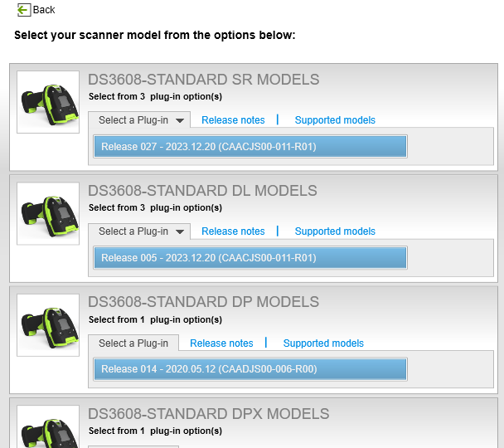Click the green Back arrow icon
Screen dimensions: 504x448
click(24, 10)
